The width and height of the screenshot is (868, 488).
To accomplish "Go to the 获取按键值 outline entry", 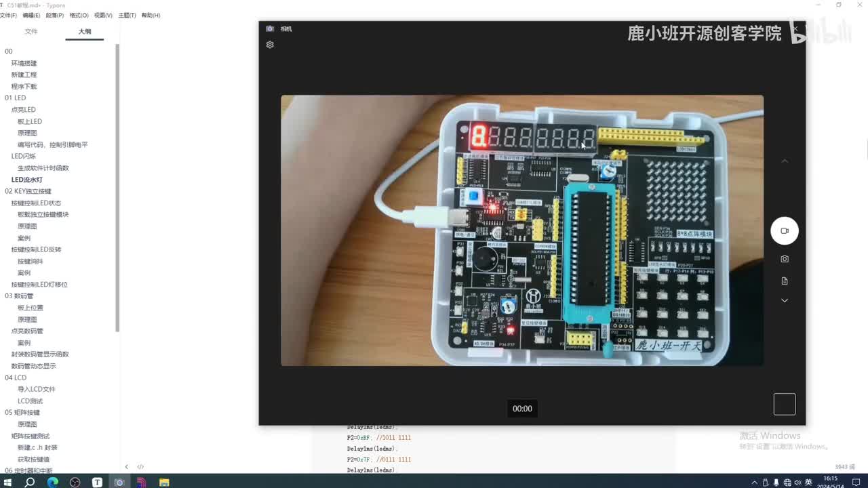I will [x=34, y=459].
